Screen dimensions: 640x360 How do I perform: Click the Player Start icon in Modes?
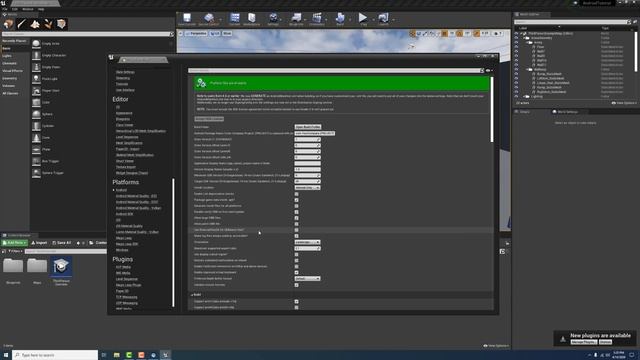(36, 91)
